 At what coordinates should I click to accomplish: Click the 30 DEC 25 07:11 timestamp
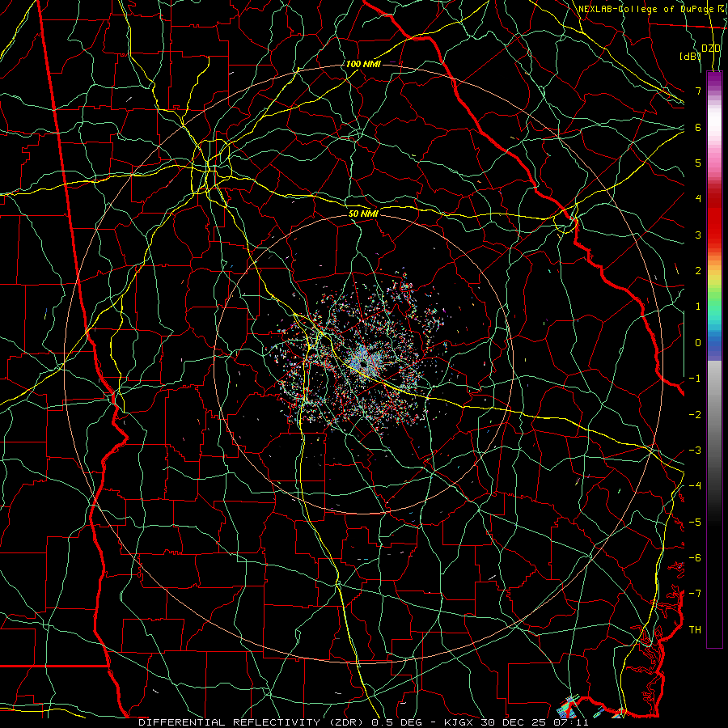534,722
